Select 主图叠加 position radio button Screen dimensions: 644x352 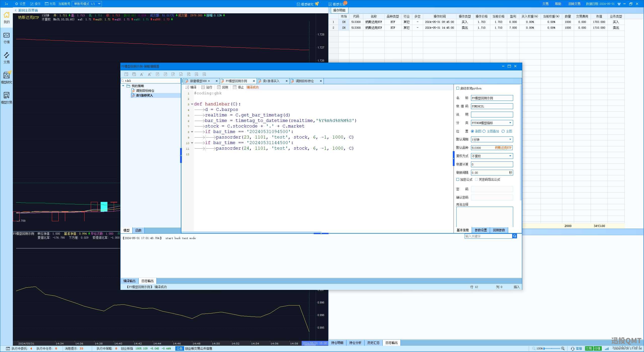tap(484, 131)
